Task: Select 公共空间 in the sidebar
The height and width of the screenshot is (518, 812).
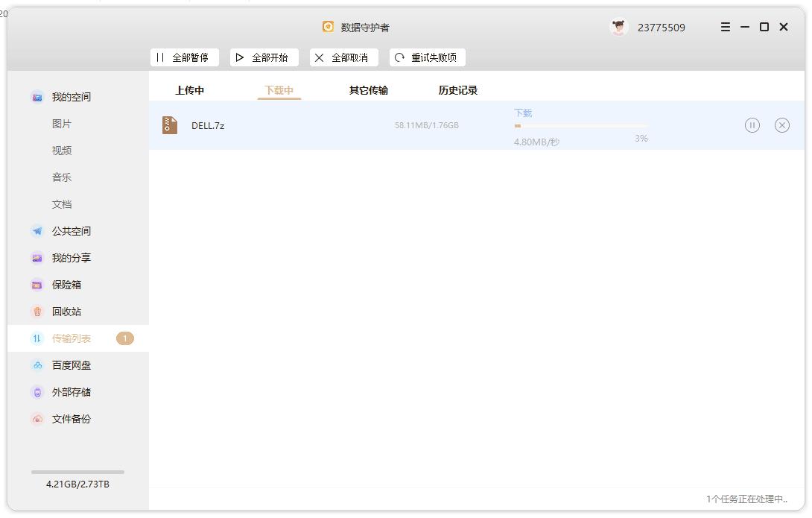Action: point(71,230)
